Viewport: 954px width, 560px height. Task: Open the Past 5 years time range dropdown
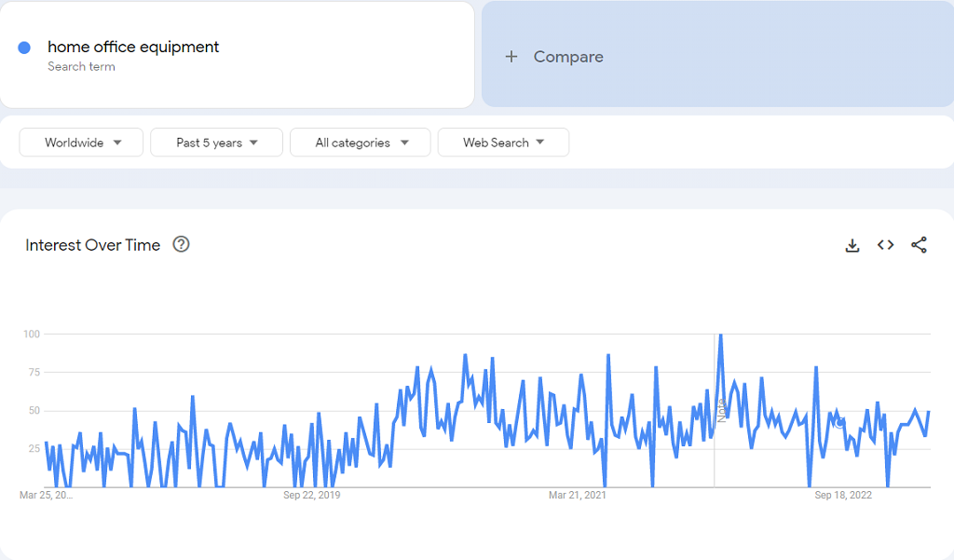point(216,143)
